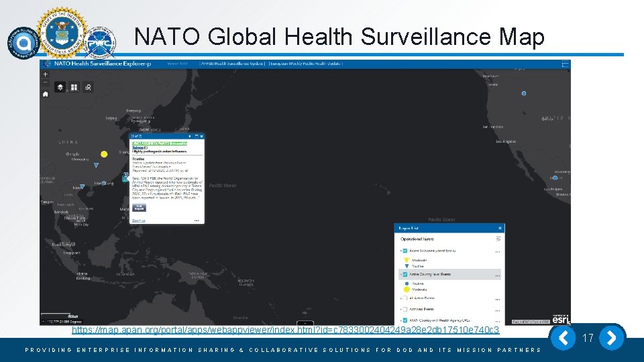Screen dimensions: 644x362
Task: Open options for Active Subcountry-level Events layer
Action: (x=498, y=251)
